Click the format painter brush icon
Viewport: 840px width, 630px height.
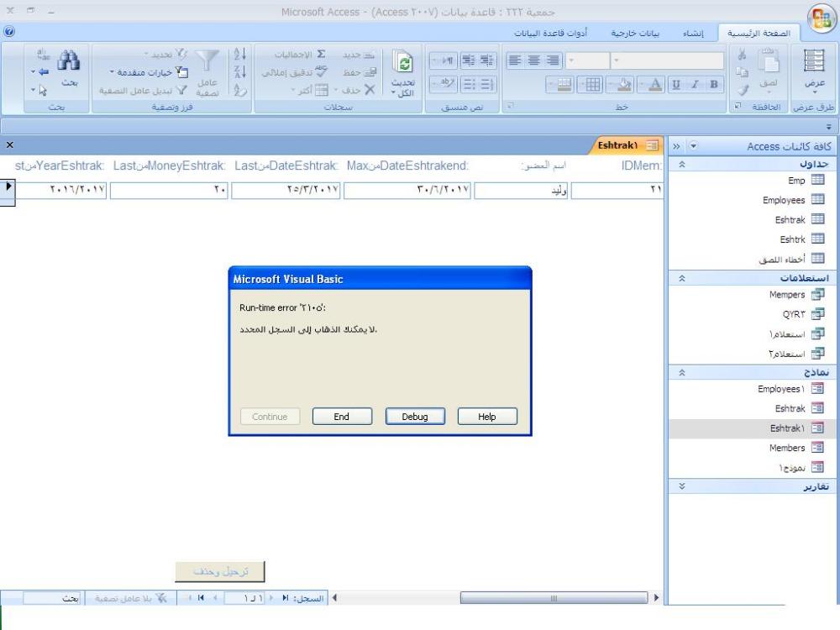pos(742,90)
